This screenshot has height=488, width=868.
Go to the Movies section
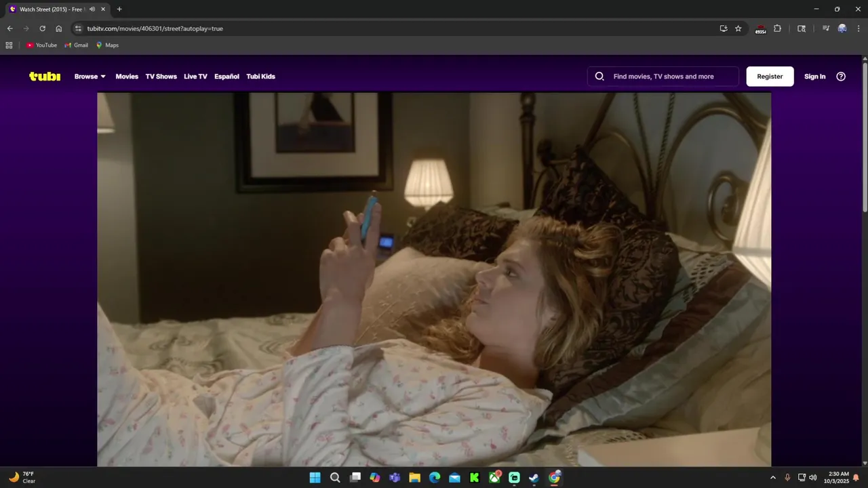tap(127, 77)
